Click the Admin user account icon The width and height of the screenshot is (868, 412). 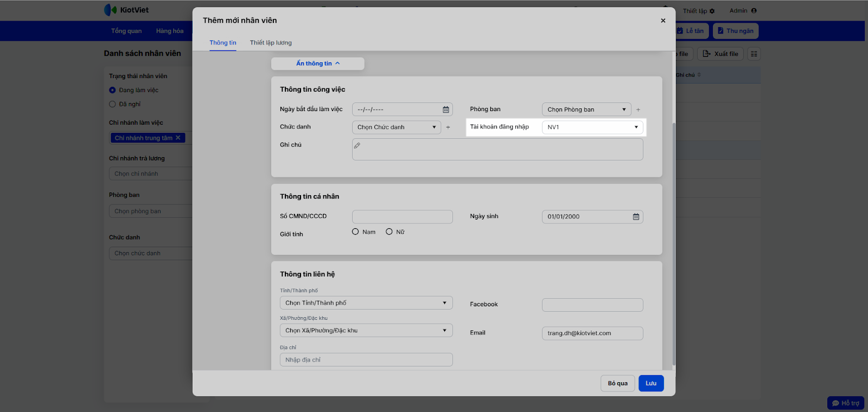tap(754, 11)
